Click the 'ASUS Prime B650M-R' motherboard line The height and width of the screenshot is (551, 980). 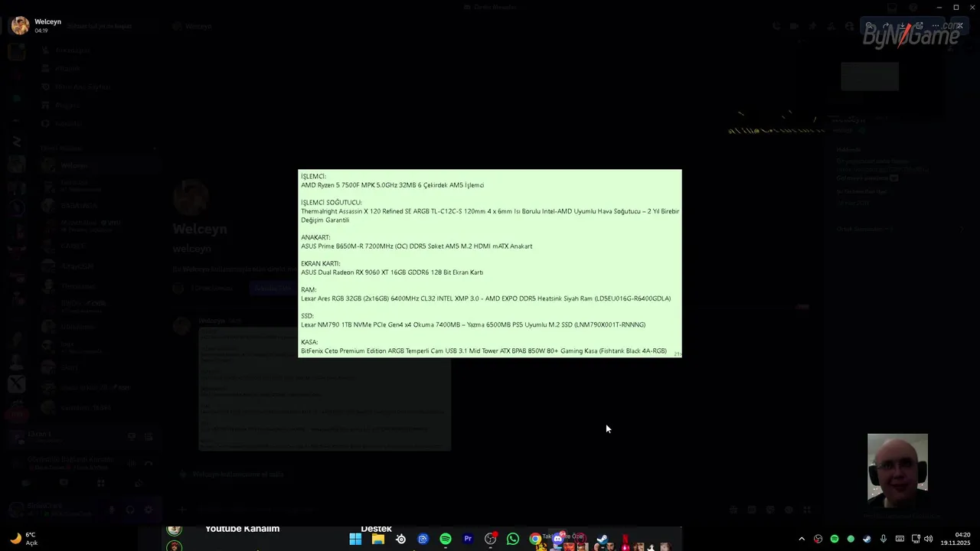416,246
